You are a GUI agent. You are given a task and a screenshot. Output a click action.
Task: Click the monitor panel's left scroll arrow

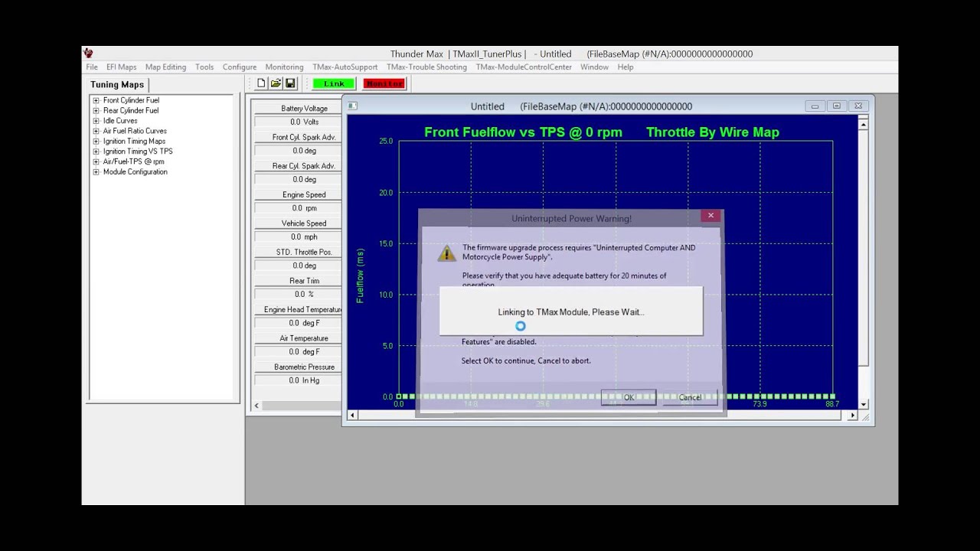[256, 406]
